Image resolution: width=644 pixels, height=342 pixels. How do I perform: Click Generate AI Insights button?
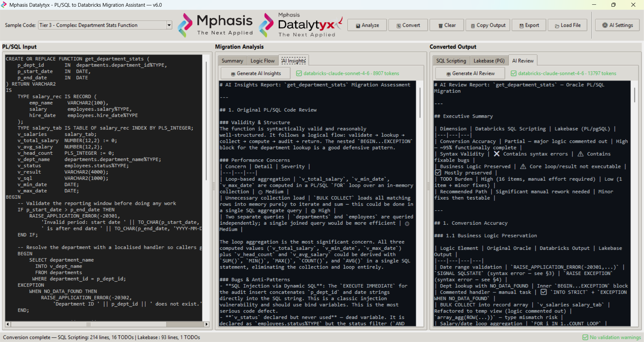(x=256, y=73)
